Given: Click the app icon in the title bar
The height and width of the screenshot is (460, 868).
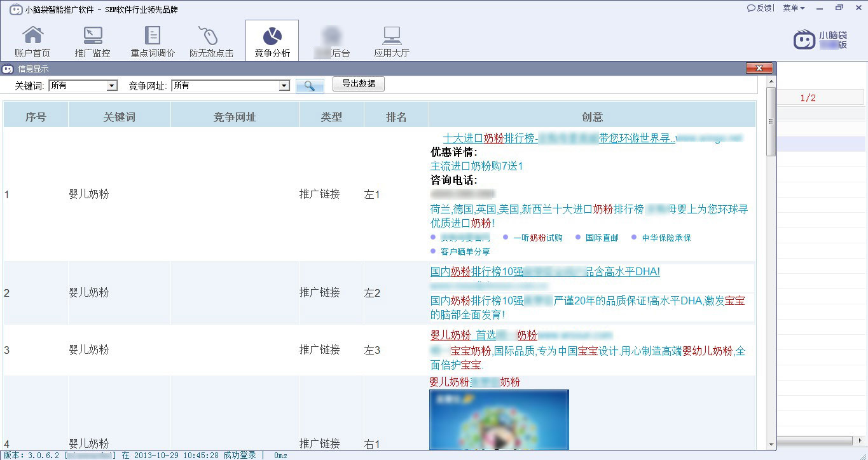Looking at the screenshot, I should (x=15, y=8).
